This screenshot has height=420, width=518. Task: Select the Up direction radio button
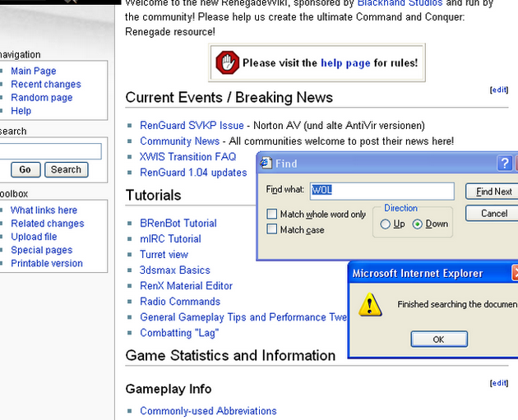tap(386, 224)
